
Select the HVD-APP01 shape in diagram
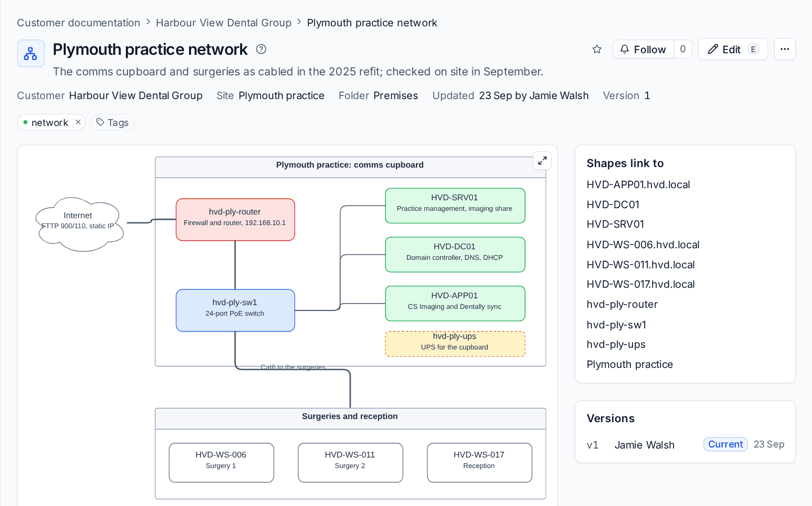click(x=455, y=304)
